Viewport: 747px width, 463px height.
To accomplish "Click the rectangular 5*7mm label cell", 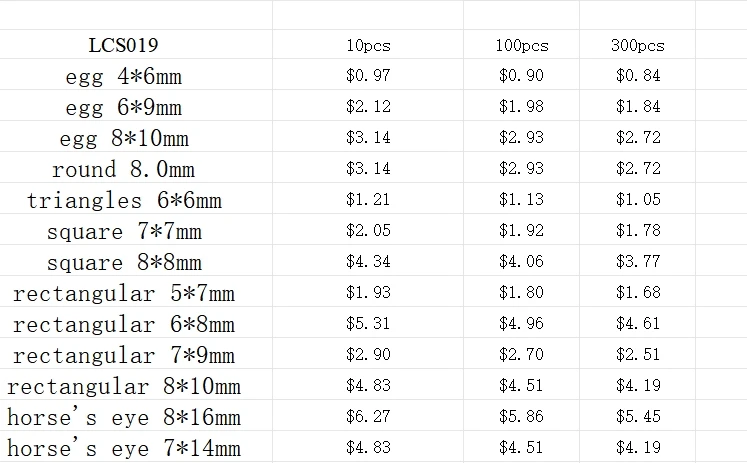I will 124,293.
